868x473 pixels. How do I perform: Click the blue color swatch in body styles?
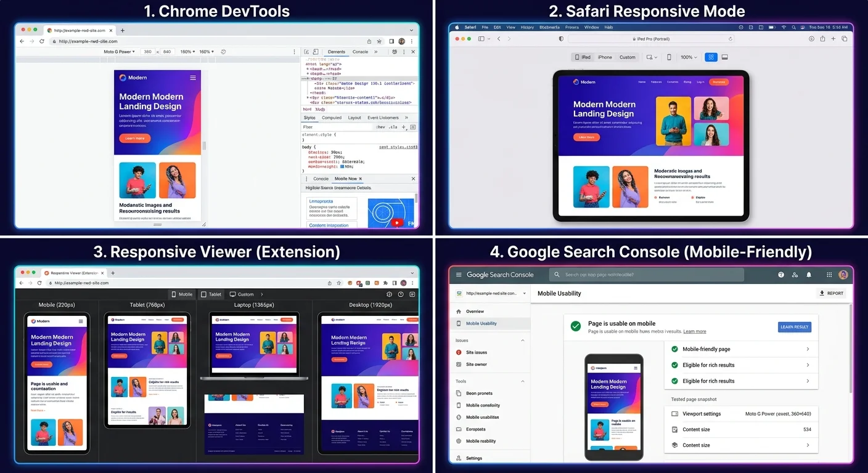[341, 166]
